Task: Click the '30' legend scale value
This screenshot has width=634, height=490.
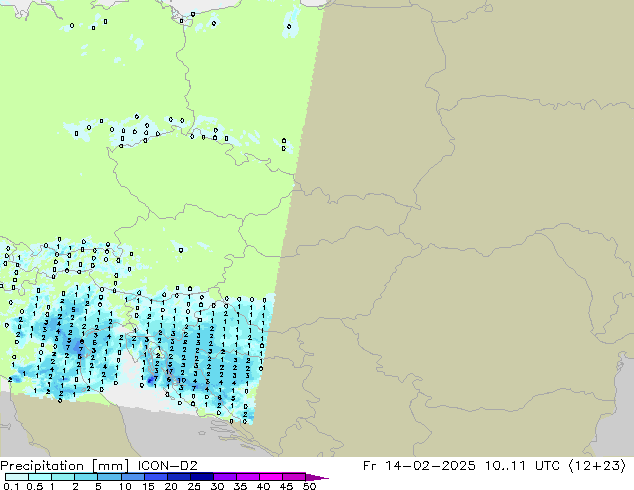Action: point(217,486)
